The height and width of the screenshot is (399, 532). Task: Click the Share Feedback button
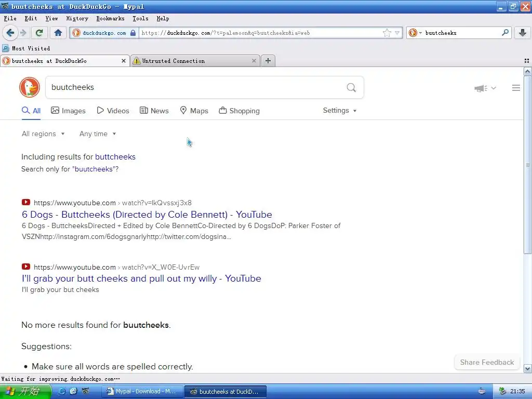(x=487, y=362)
